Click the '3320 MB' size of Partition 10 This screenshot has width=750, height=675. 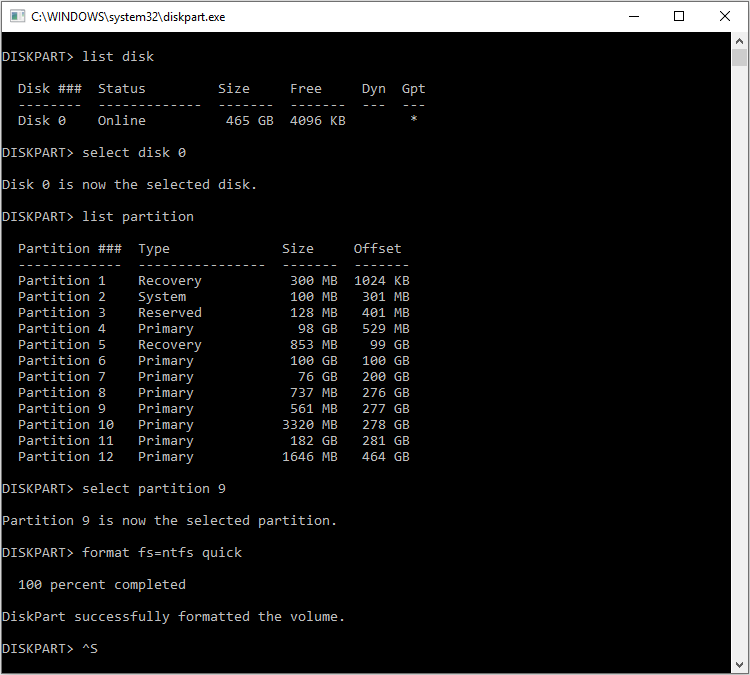(309, 425)
